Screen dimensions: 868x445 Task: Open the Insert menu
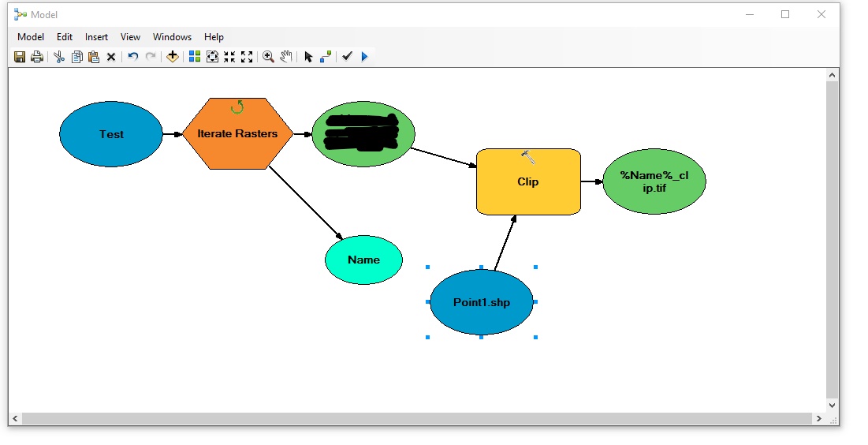tap(96, 37)
